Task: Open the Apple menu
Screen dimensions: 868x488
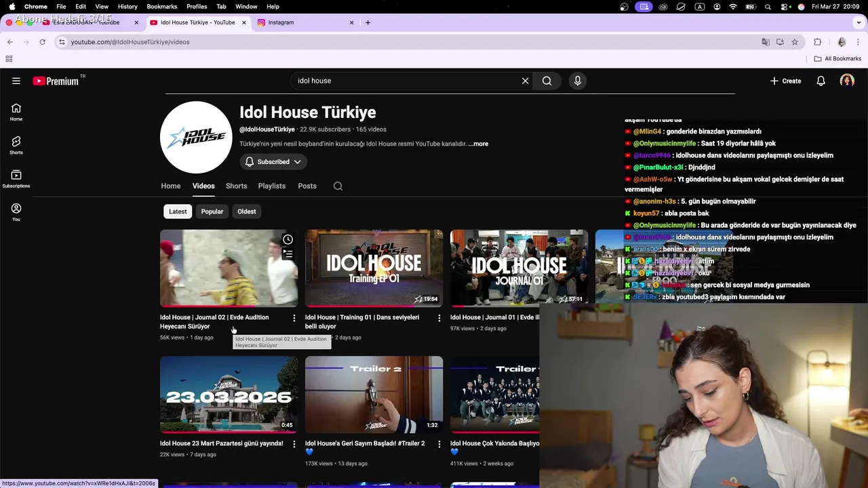Action: coord(12,6)
